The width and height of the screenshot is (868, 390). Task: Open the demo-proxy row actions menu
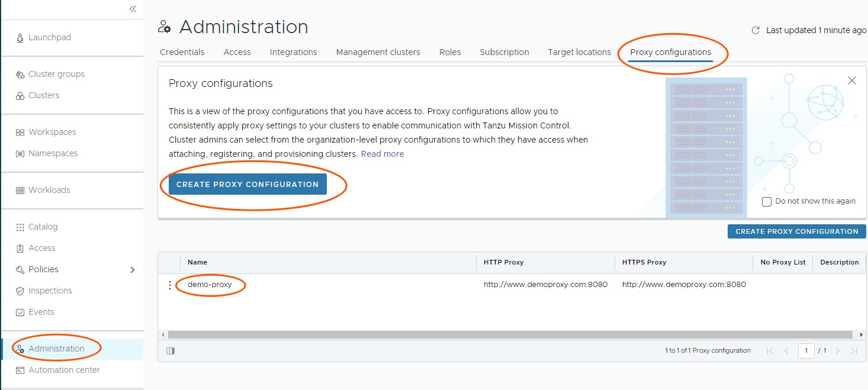(170, 285)
